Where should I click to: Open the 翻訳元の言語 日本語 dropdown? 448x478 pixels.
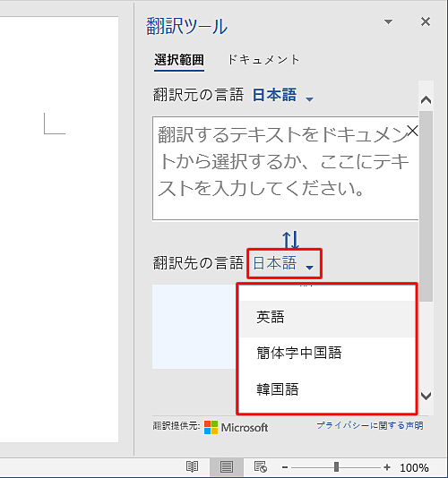click(283, 95)
